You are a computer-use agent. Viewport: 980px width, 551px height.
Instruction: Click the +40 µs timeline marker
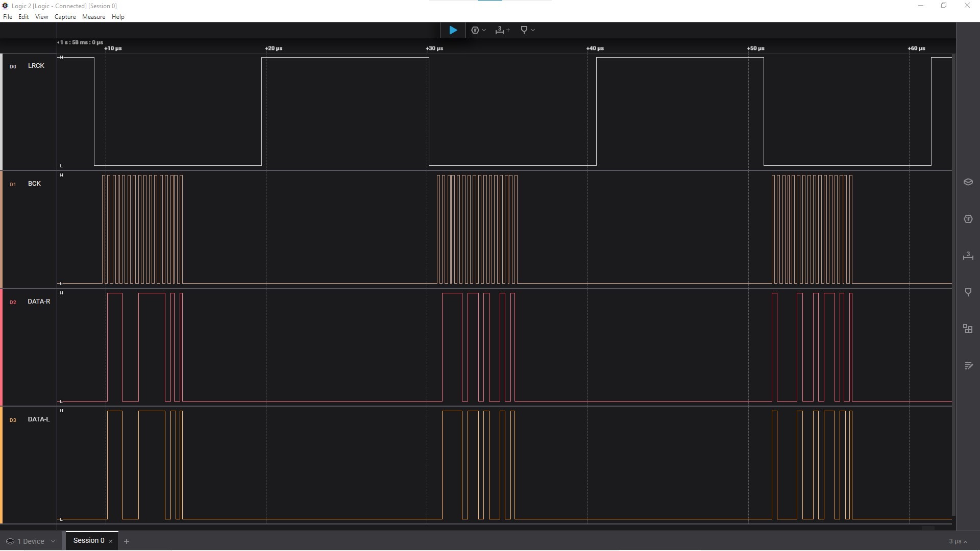(595, 48)
